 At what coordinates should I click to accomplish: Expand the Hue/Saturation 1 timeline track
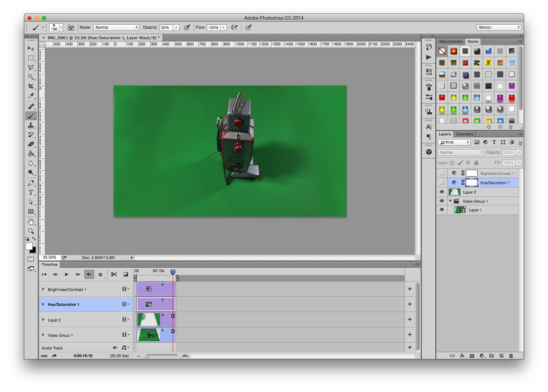[43, 304]
